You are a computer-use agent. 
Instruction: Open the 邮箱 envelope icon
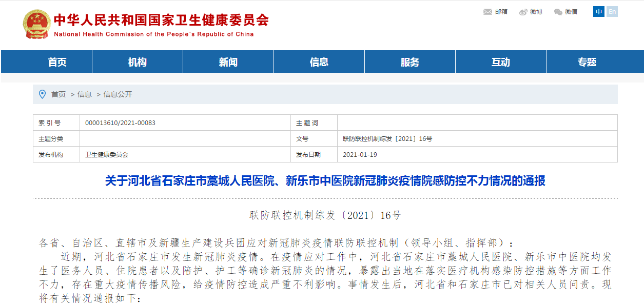pyautogui.click(x=487, y=12)
